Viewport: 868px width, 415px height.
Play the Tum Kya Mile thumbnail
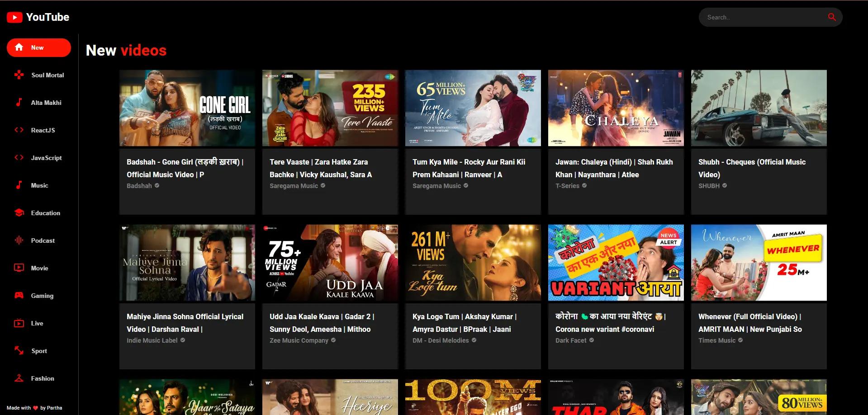pyautogui.click(x=473, y=108)
